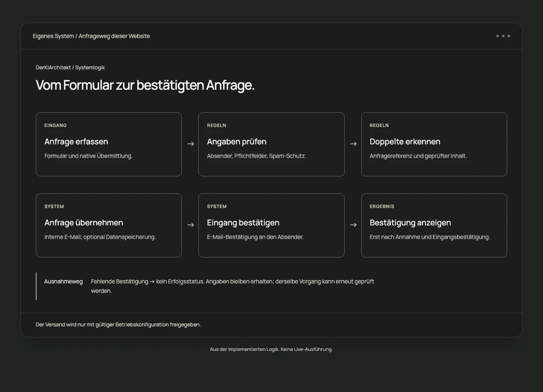The height and width of the screenshot is (392, 543).
Task: Click the 'EINGANG' card label
Action: pyautogui.click(x=55, y=126)
